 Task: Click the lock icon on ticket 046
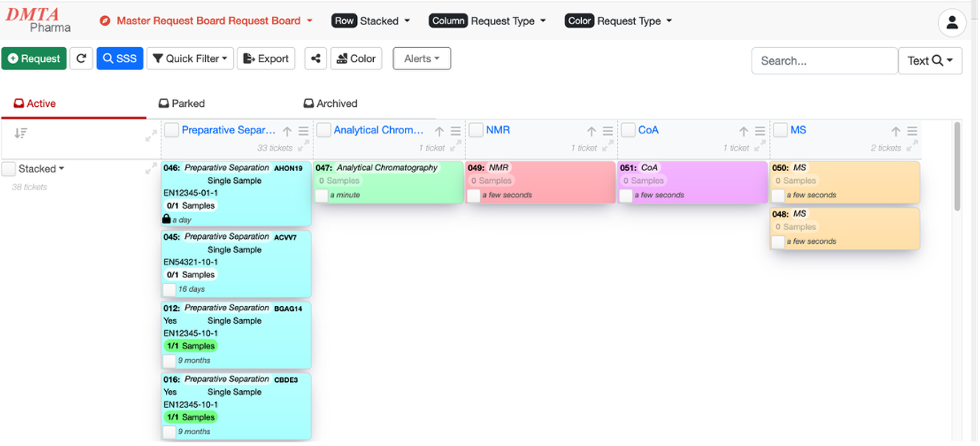pos(167,217)
